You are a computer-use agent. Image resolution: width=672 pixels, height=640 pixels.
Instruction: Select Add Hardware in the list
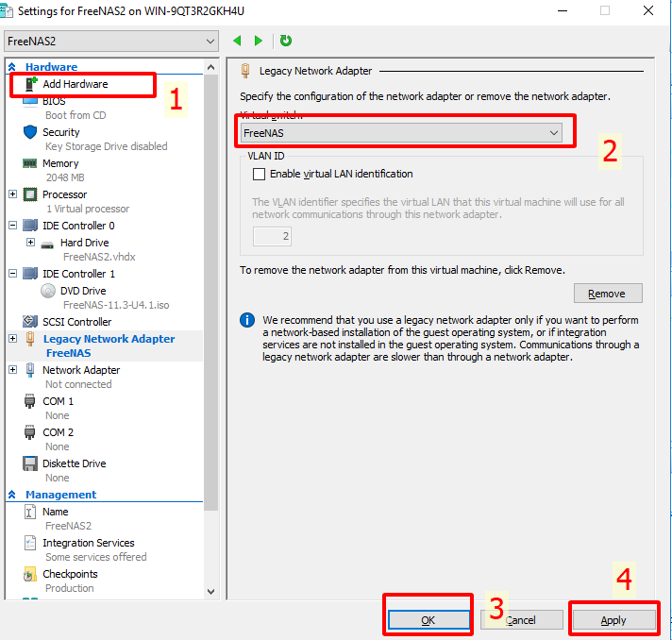coord(75,84)
